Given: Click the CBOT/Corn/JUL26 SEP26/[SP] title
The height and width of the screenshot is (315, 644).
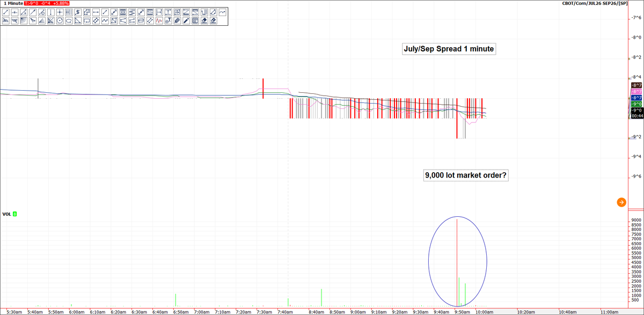Looking at the screenshot, I should click(x=595, y=3).
